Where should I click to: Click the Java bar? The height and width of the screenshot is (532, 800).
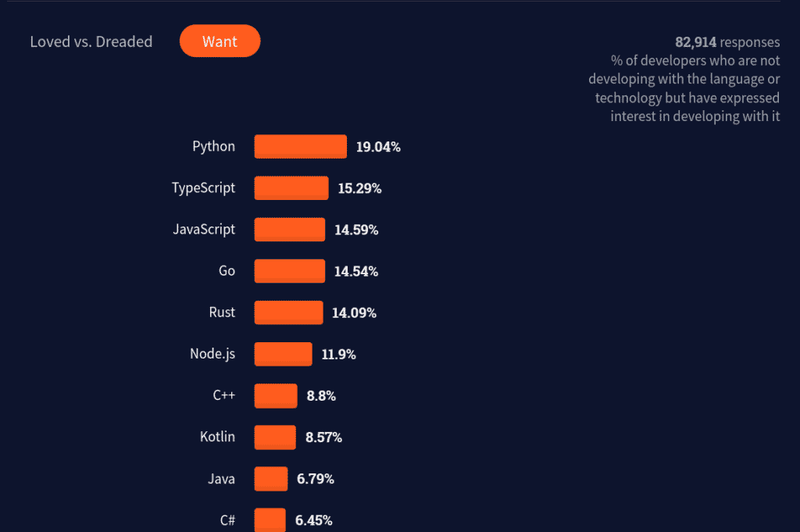pyautogui.click(x=270, y=479)
